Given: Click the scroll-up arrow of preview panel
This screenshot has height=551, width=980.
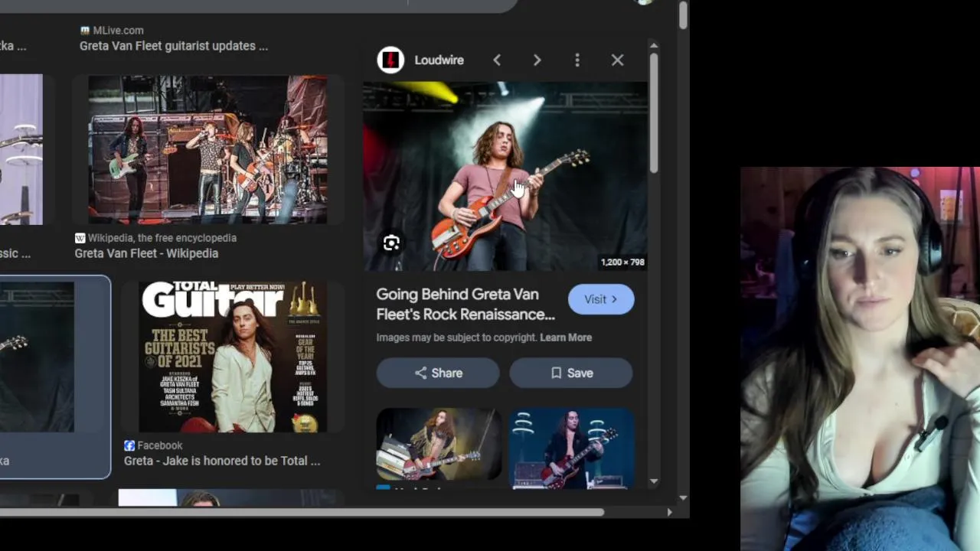Looking at the screenshot, I should click(x=653, y=46).
